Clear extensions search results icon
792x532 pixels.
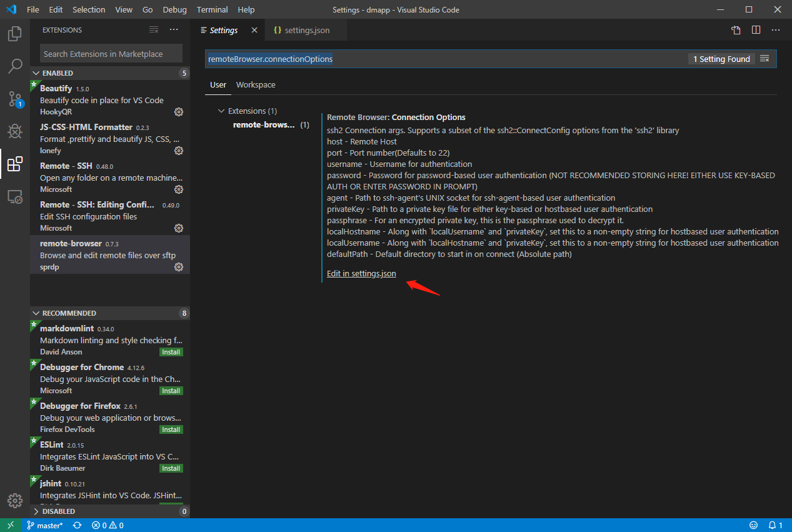pos(154,30)
